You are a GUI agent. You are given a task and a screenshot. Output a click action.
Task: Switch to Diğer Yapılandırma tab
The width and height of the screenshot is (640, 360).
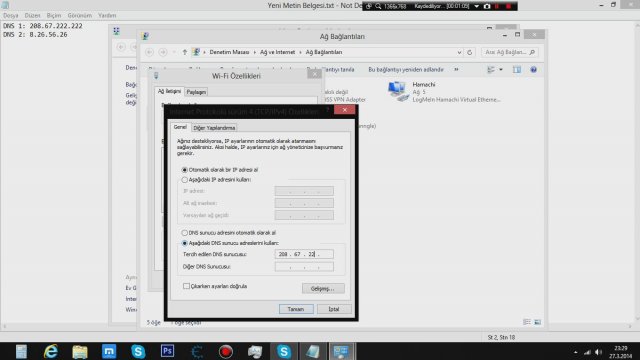point(214,128)
